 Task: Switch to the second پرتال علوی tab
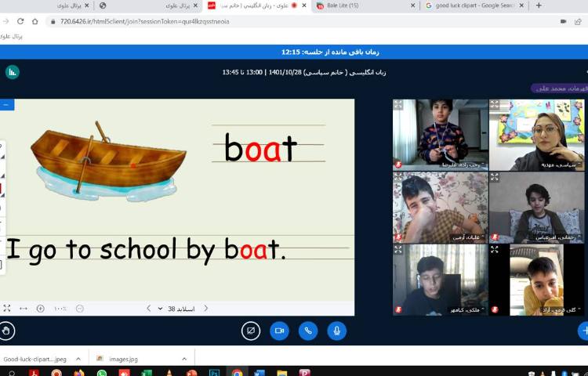point(147,5)
